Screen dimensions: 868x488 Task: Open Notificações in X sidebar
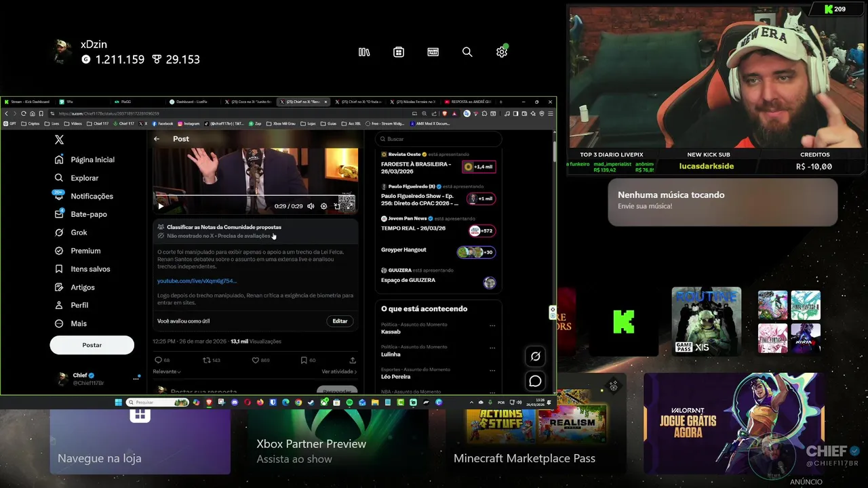pos(84,196)
